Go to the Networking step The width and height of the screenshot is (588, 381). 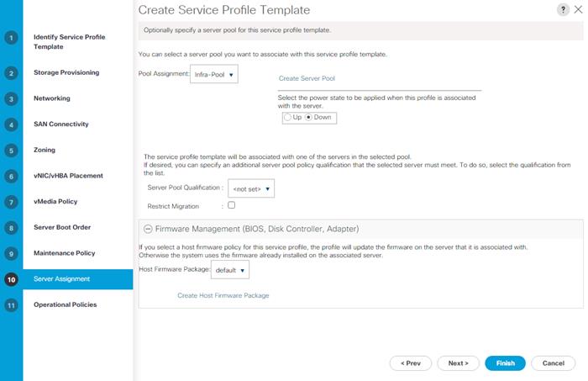point(52,98)
